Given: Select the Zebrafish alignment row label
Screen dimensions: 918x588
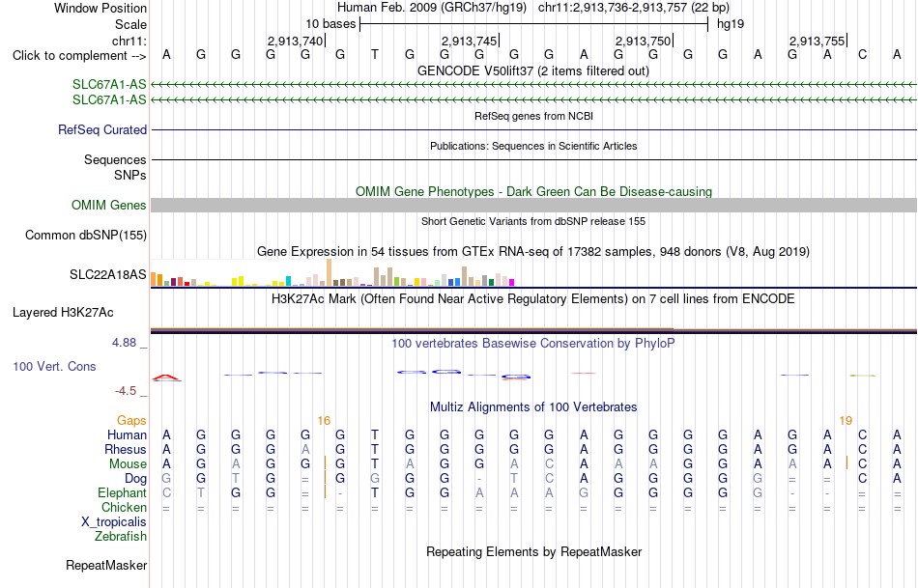Looking at the screenshot, I should pos(121,537).
